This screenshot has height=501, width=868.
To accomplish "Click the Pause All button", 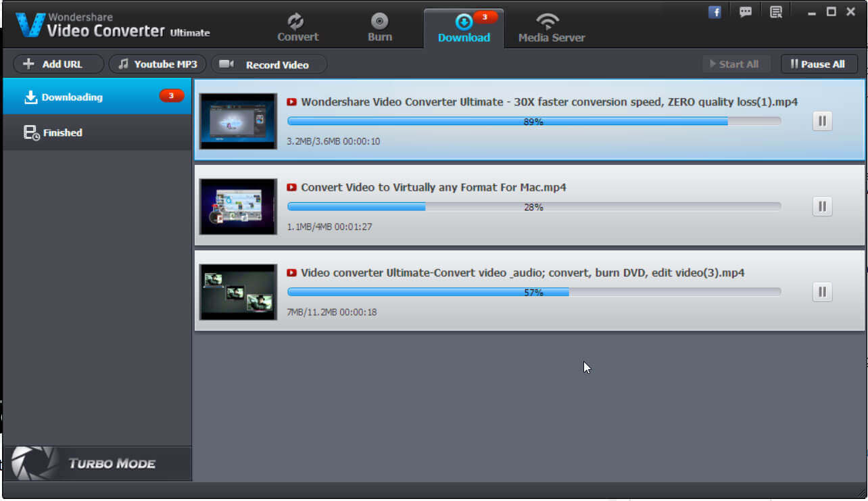I will 819,64.
